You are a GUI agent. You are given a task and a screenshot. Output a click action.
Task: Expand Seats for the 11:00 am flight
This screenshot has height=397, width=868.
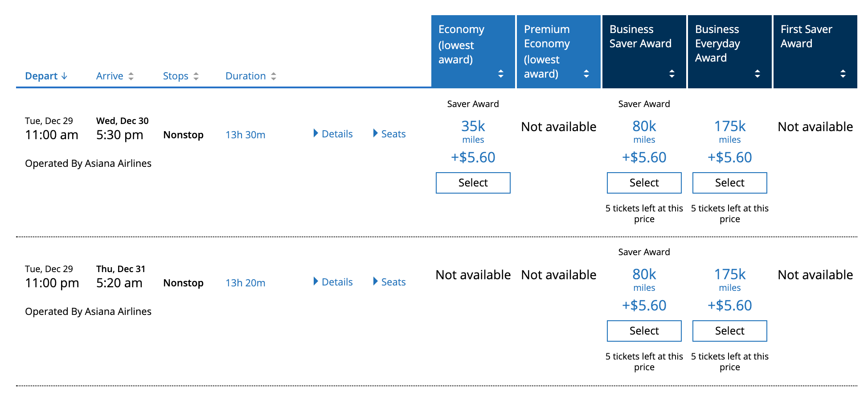(389, 134)
